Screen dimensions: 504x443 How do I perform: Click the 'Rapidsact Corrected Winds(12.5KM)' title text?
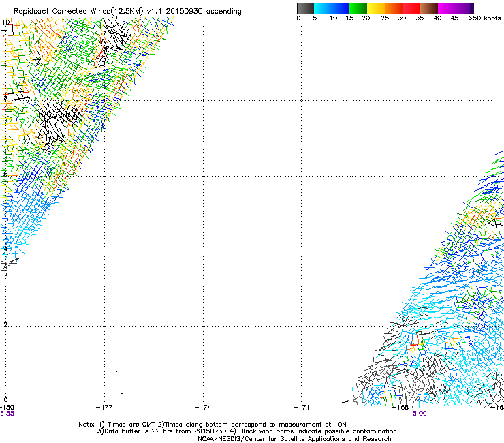click(x=78, y=12)
